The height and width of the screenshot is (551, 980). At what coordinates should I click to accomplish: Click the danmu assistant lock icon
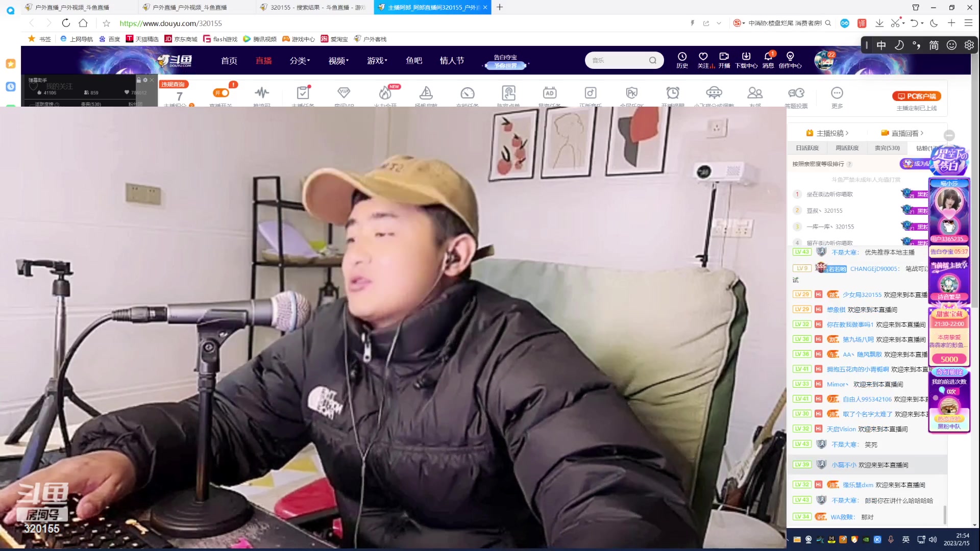(138, 80)
